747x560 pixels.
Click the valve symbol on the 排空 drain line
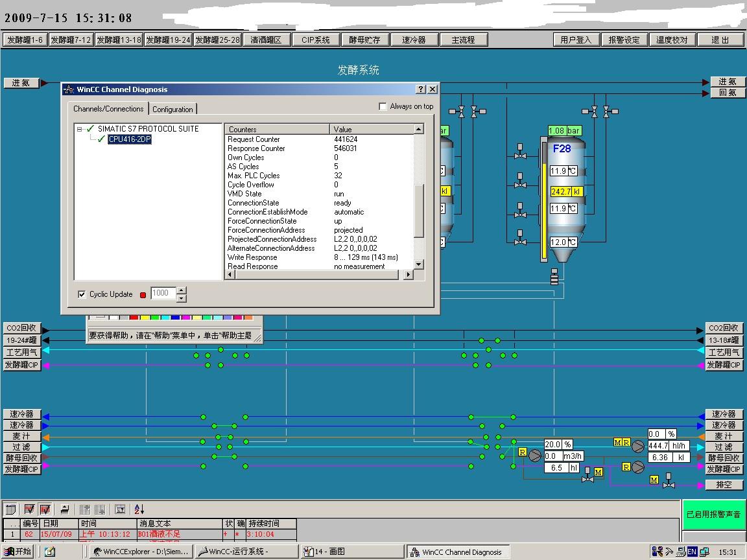669,481
